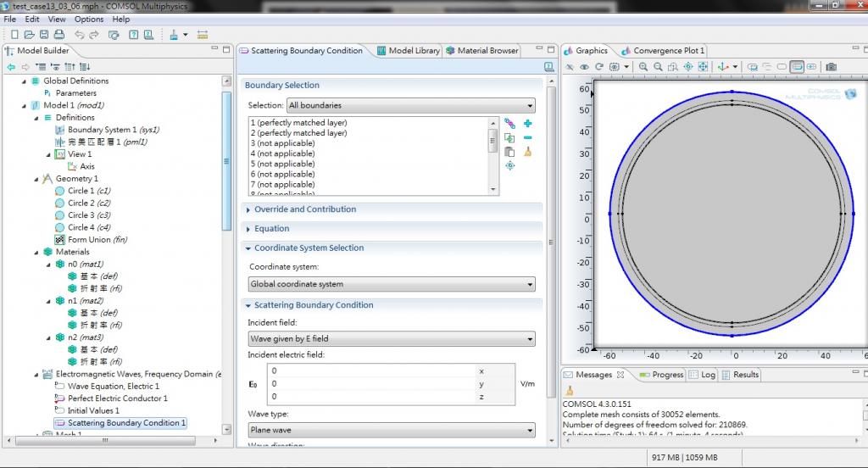Image resolution: width=868 pixels, height=468 pixels.
Task: Select Perfect Electric Conductor 1 in tree
Action: (117, 398)
